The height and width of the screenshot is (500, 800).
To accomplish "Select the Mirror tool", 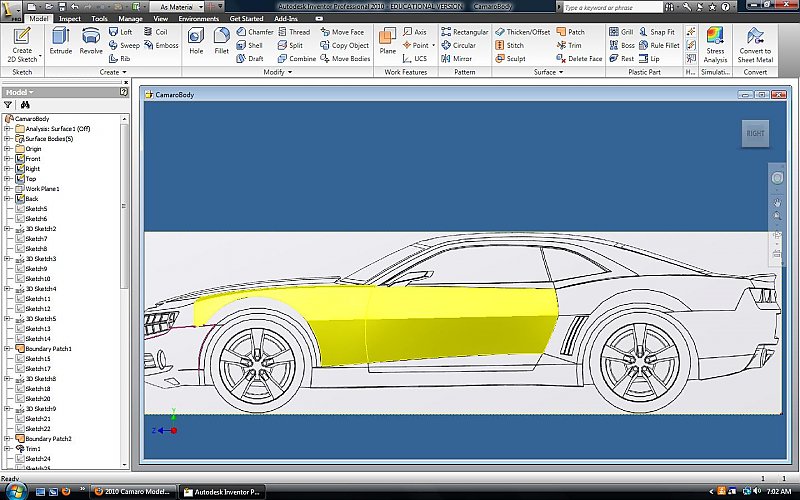I will click(x=457, y=59).
